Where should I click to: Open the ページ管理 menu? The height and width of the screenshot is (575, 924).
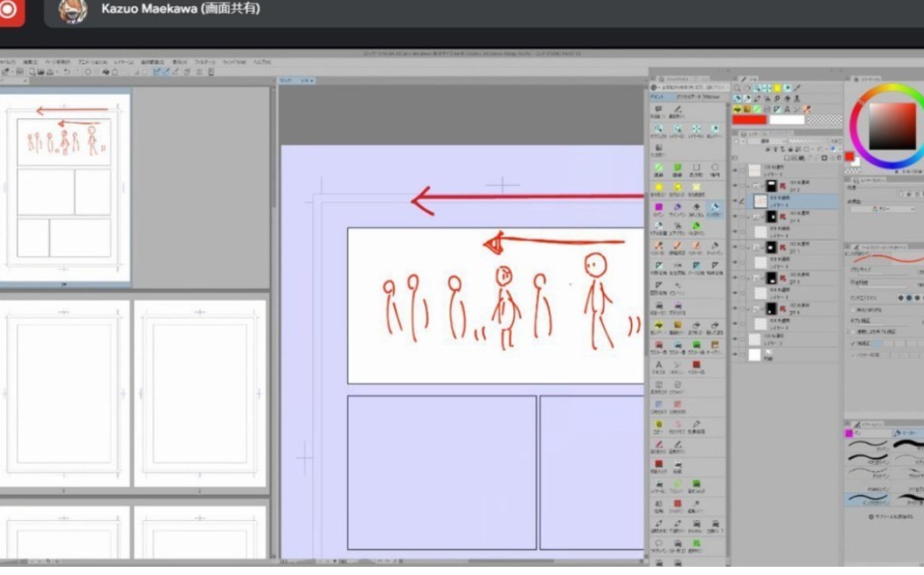[58, 62]
